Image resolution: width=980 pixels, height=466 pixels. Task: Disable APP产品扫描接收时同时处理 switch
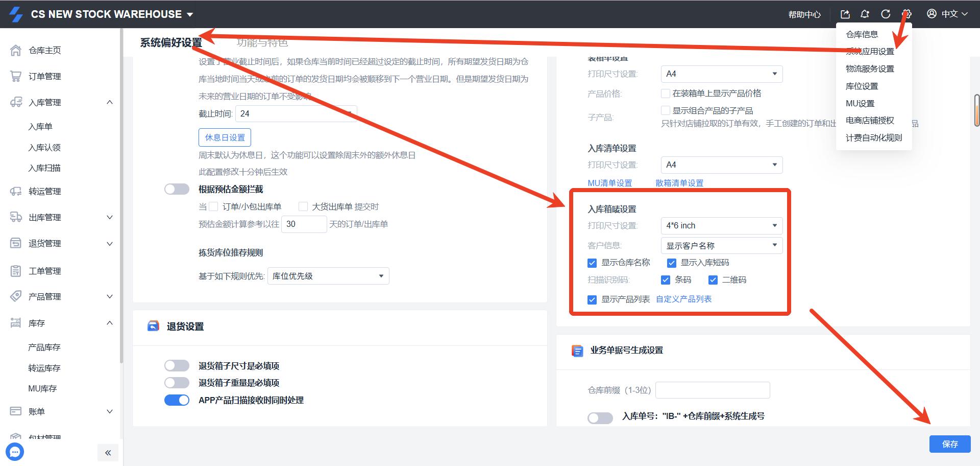(x=177, y=400)
